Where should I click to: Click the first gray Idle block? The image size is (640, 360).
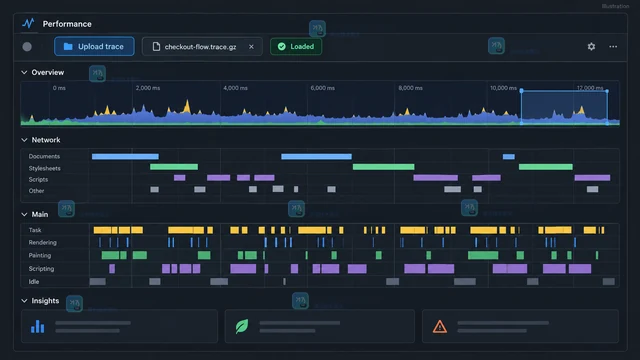point(98,281)
